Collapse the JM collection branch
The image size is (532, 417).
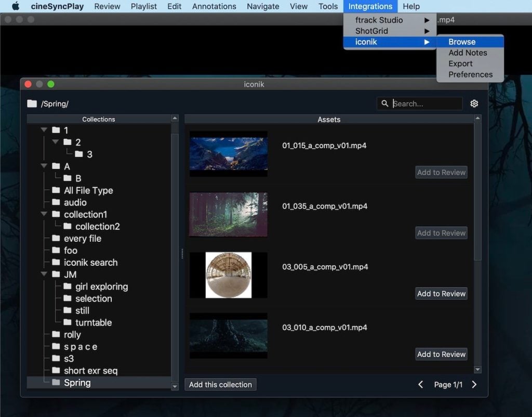[x=44, y=274]
